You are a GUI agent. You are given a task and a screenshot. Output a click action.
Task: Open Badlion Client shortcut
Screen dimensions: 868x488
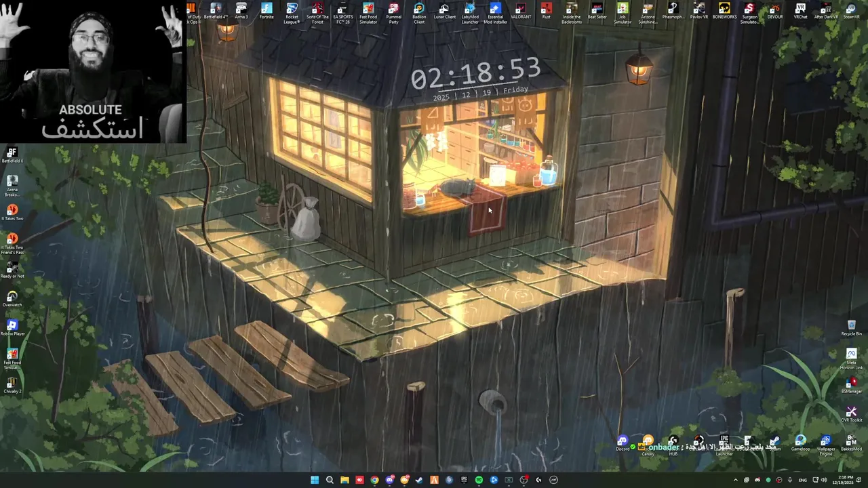coord(419,13)
